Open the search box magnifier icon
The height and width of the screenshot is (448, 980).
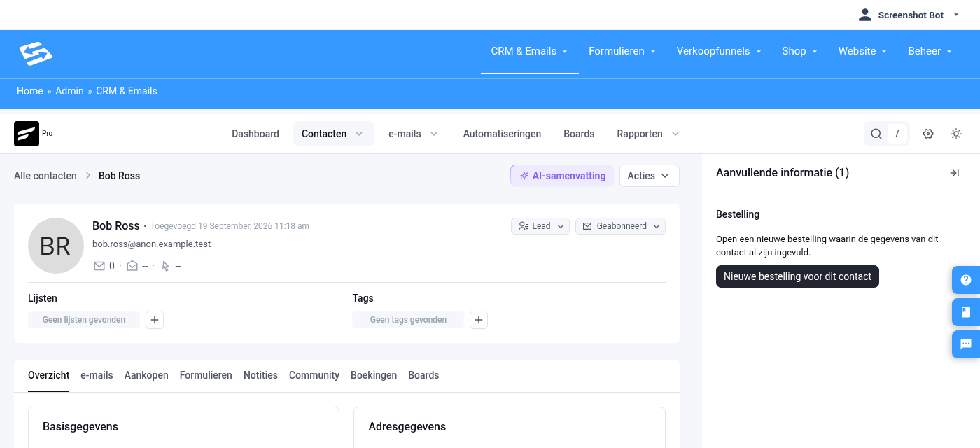(x=876, y=134)
